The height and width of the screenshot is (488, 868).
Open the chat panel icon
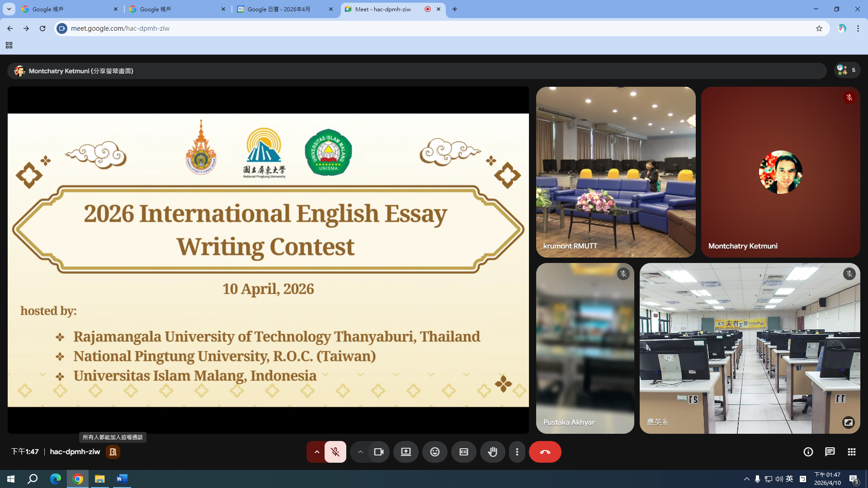(830, 452)
